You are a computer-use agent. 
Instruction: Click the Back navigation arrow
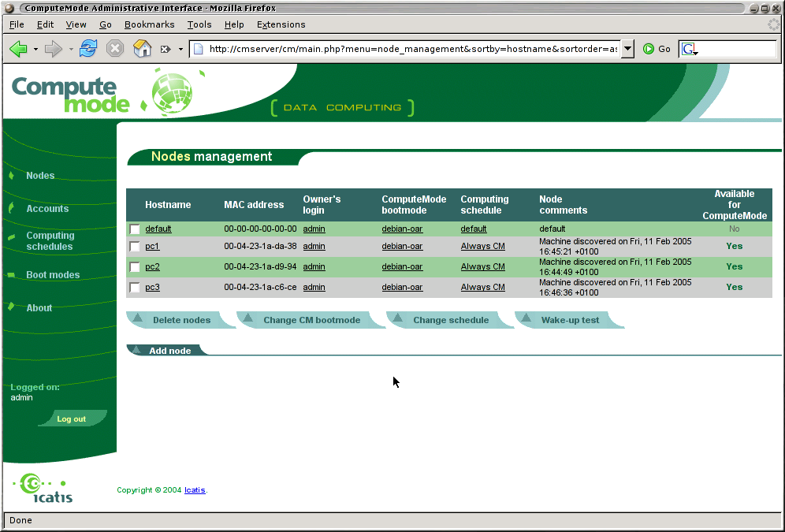tap(19, 49)
